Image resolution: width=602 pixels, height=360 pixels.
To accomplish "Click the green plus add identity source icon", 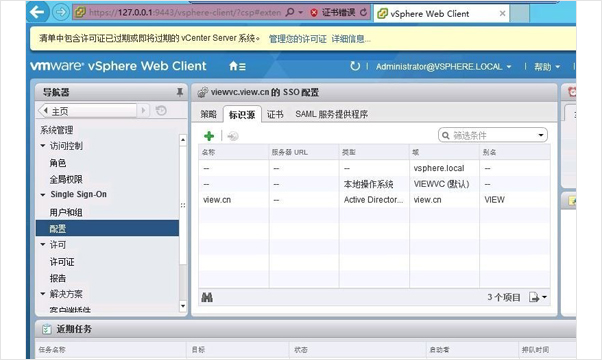I will (209, 136).
